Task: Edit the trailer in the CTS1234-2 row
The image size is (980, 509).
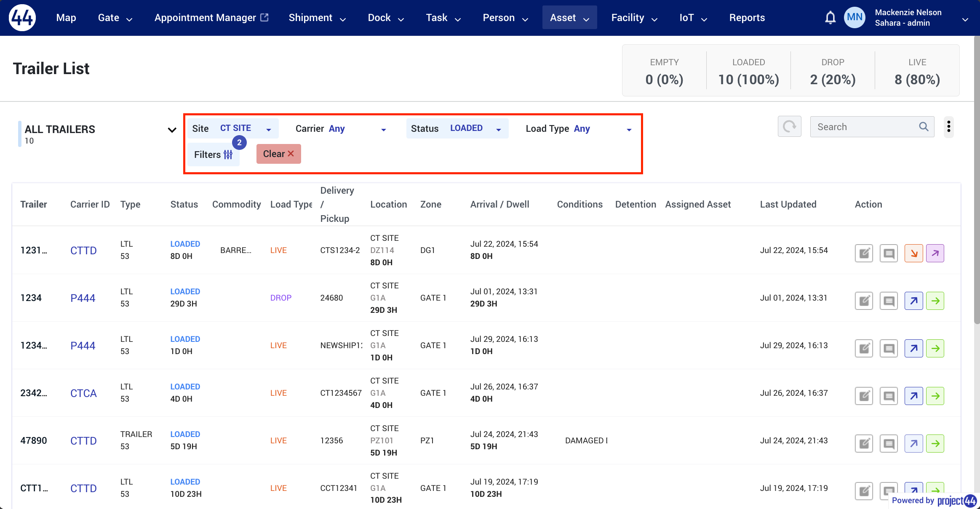Action: (x=864, y=253)
